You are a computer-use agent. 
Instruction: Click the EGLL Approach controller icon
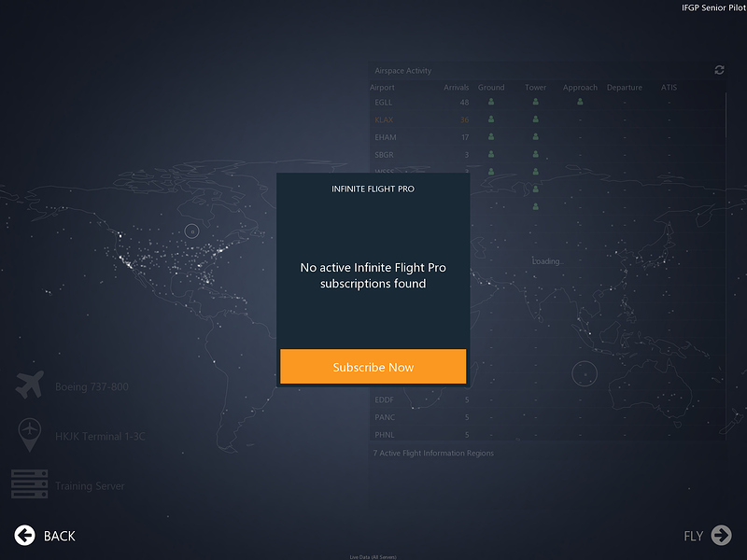[x=580, y=102]
